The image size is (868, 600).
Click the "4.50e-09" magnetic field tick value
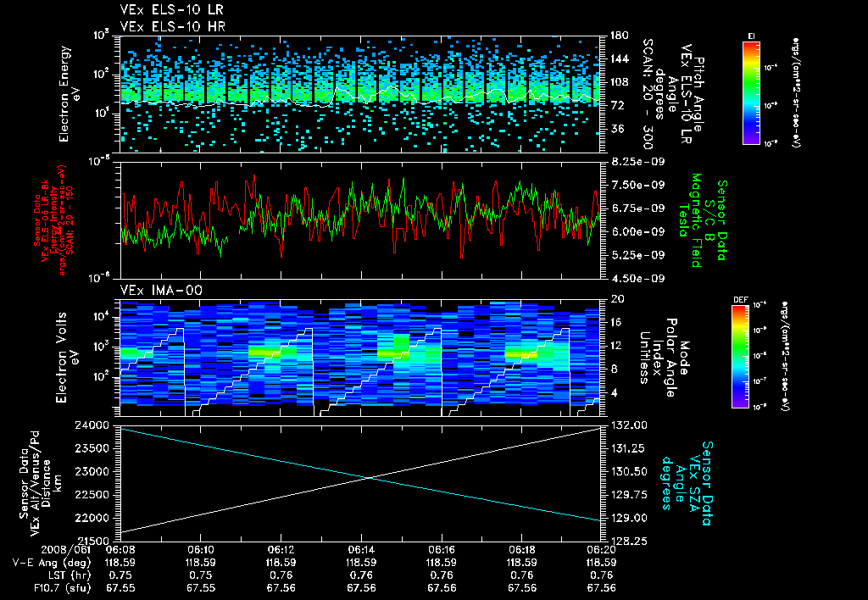637,279
